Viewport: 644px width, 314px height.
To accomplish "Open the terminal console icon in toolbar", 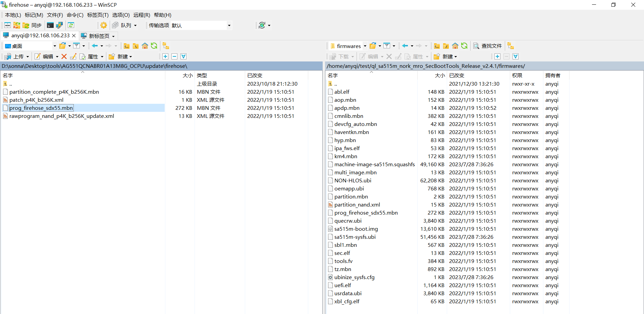I will click(50, 25).
